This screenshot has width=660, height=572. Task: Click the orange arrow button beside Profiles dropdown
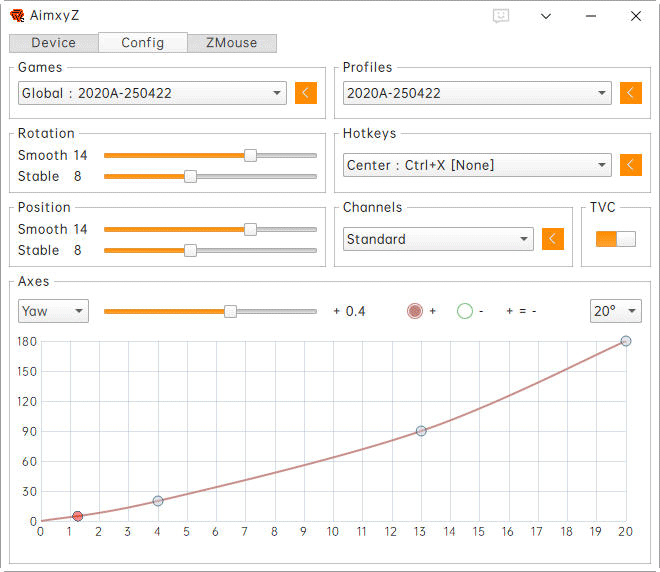(630, 93)
